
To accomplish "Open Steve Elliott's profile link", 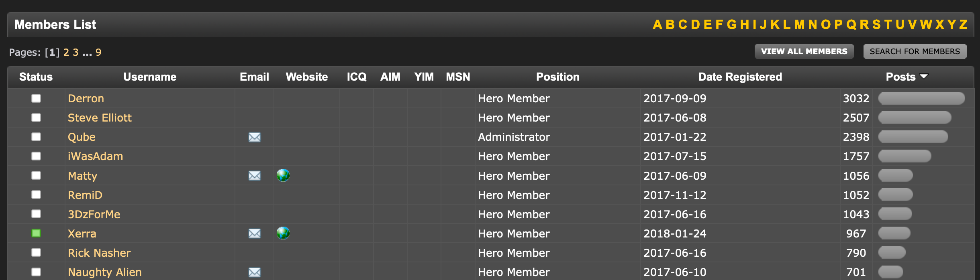I will click(100, 118).
